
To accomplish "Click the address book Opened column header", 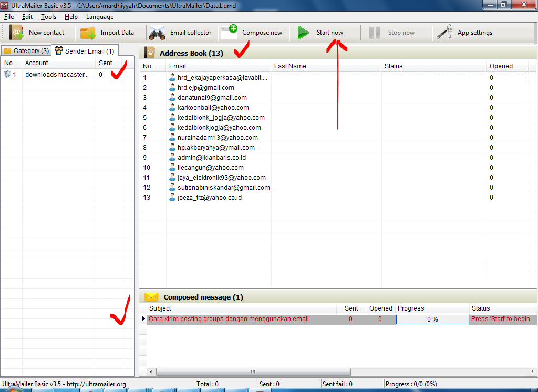I will 507,66.
